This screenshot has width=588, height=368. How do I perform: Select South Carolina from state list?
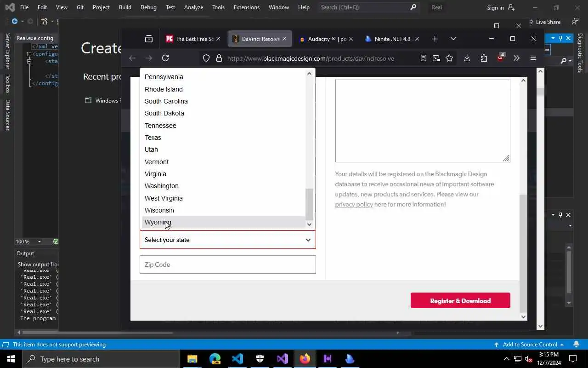[223, 101]
